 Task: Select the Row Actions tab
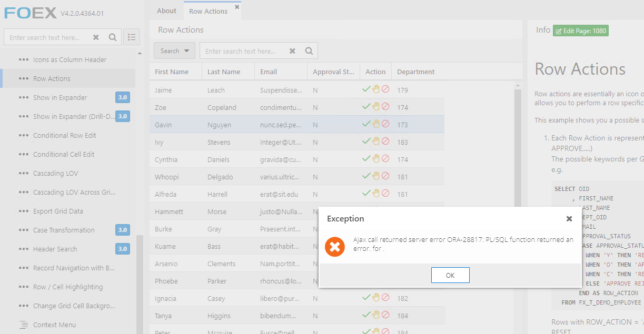(209, 11)
